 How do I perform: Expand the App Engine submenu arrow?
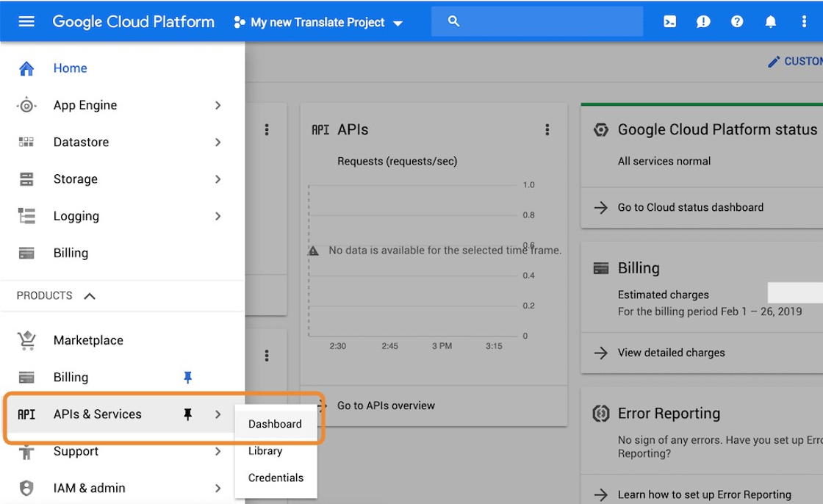click(218, 106)
